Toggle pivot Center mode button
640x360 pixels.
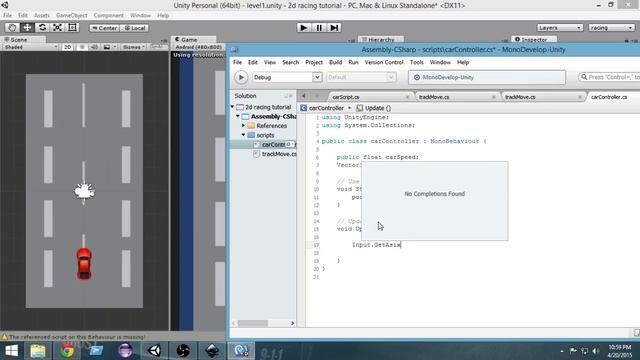click(x=104, y=28)
